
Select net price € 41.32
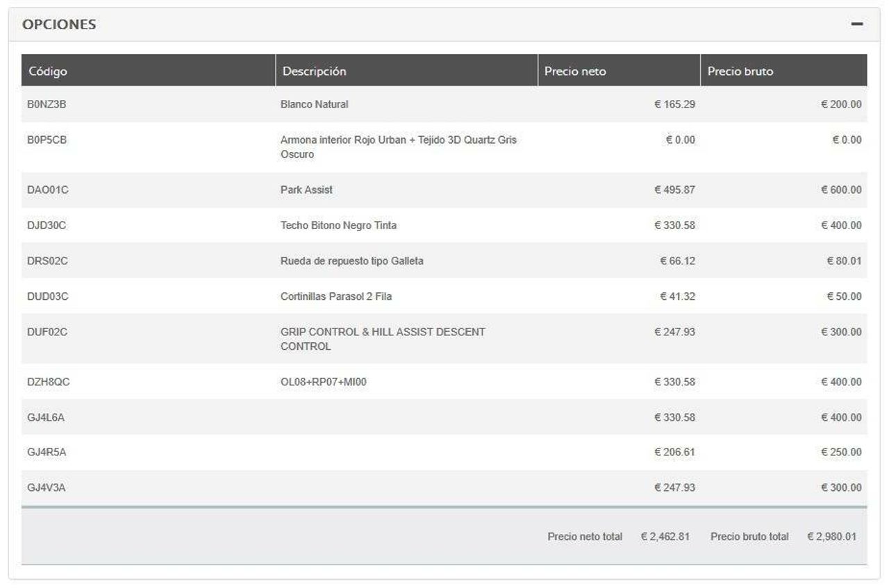[677, 296]
